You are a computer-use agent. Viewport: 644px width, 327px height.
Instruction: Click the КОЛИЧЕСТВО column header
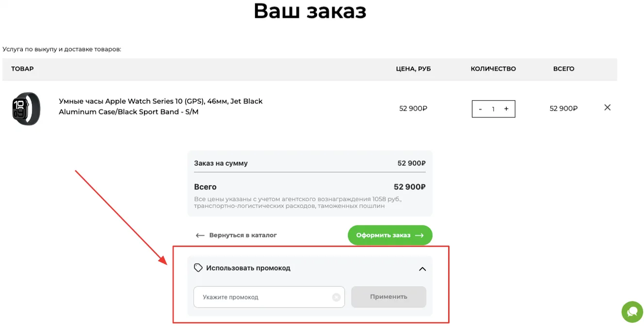[493, 69]
